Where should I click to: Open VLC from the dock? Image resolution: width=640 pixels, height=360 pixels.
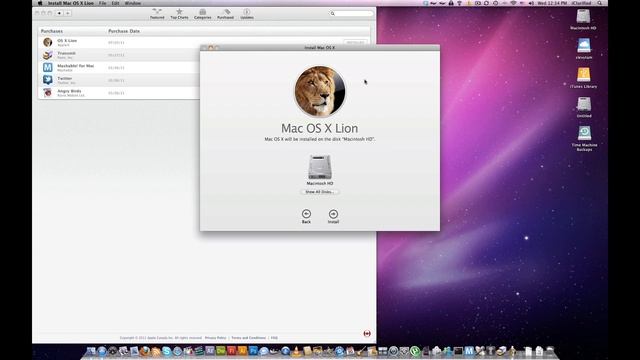pos(296,351)
